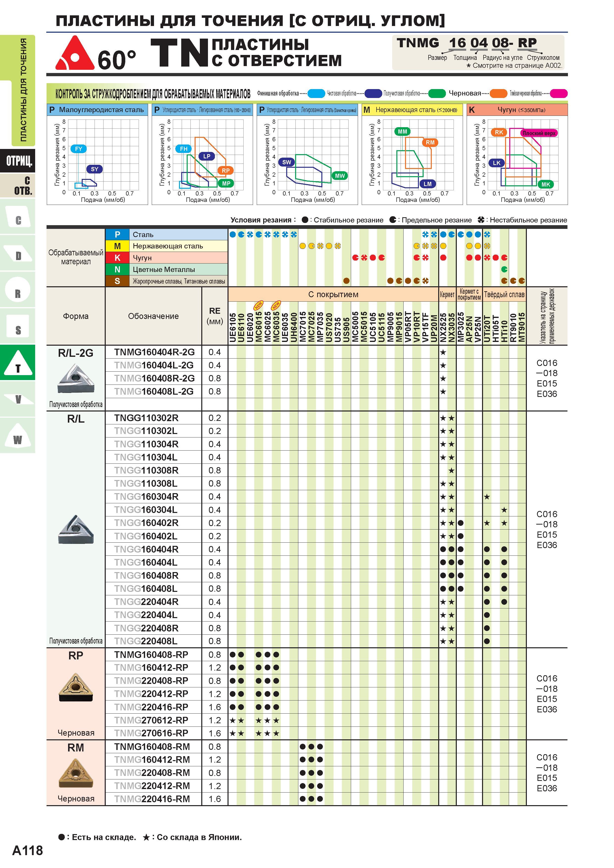Click the SY breaker badge in the low-carbon steel chart
The height and width of the screenshot is (868, 614).
[95, 169]
